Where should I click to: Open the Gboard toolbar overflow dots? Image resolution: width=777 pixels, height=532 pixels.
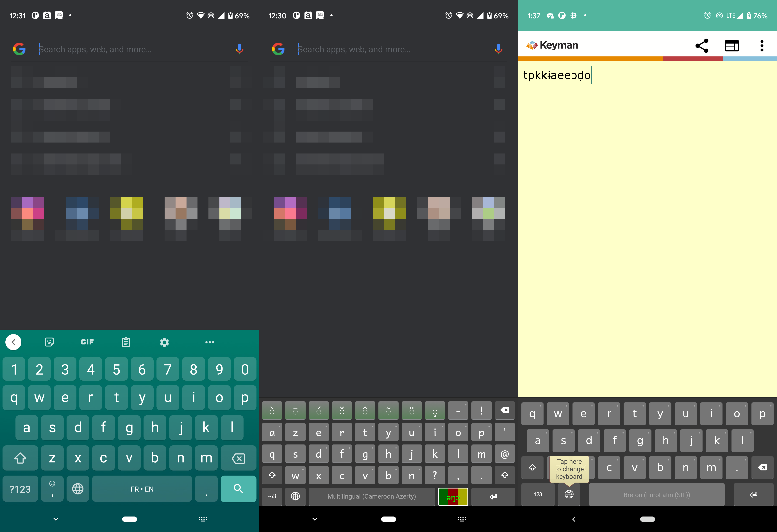pyautogui.click(x=210, y=342)
